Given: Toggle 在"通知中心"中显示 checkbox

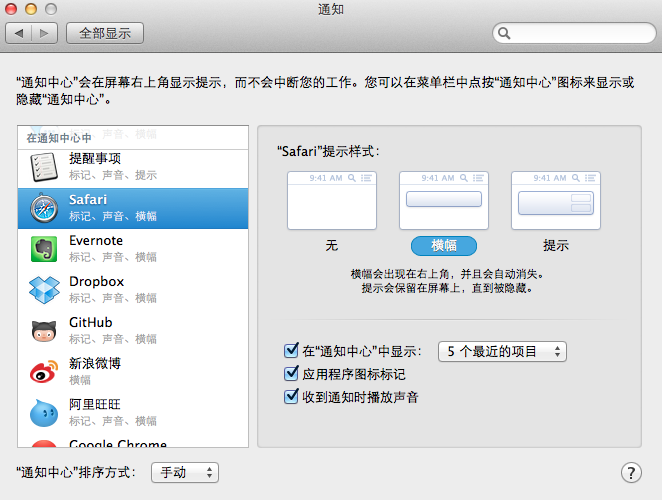Looking at the screenshot, I should point(291,351).
